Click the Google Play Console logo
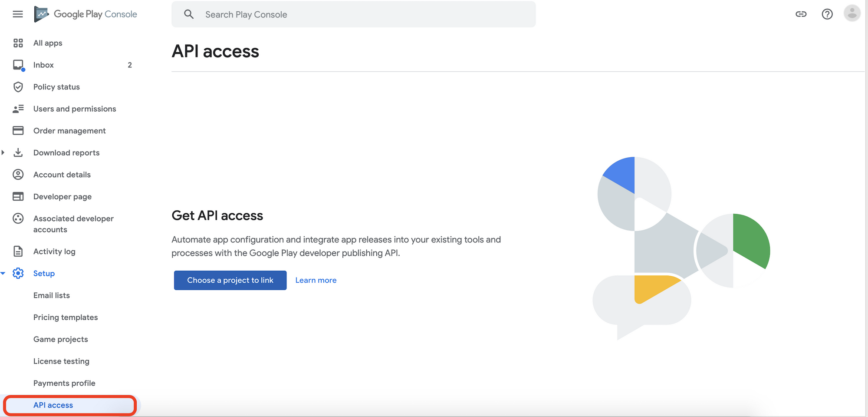This screenshot has height=417, width=868. tap(85, 14)
